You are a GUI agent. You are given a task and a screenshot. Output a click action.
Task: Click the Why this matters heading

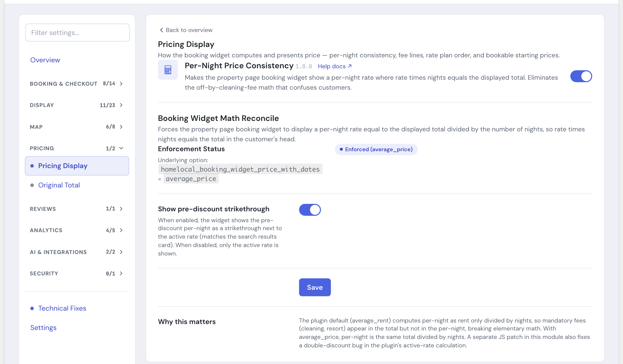pyautogui.click(x=187, y=322)
